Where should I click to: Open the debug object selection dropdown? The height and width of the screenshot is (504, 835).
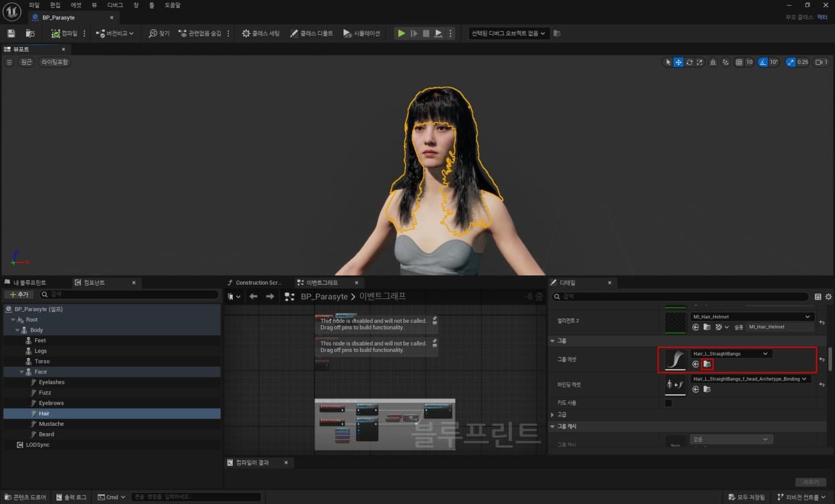pyautogui.click(x=508, y=33)
